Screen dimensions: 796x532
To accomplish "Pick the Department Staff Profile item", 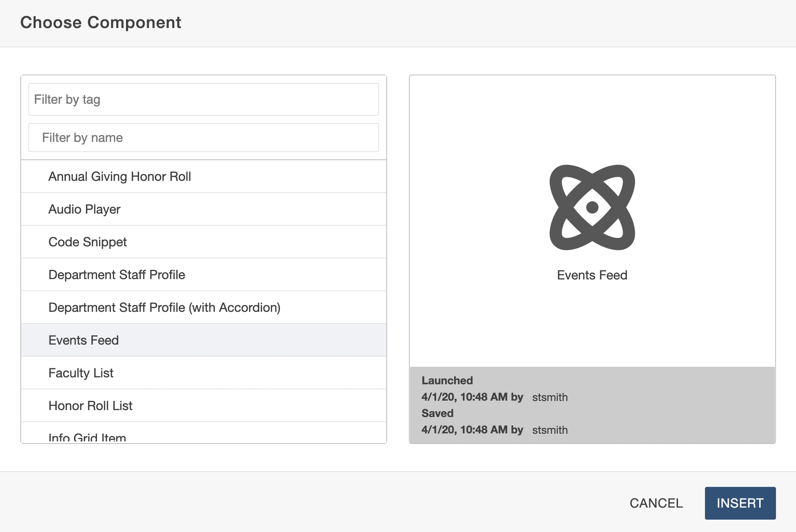I will tap(117, 275).
